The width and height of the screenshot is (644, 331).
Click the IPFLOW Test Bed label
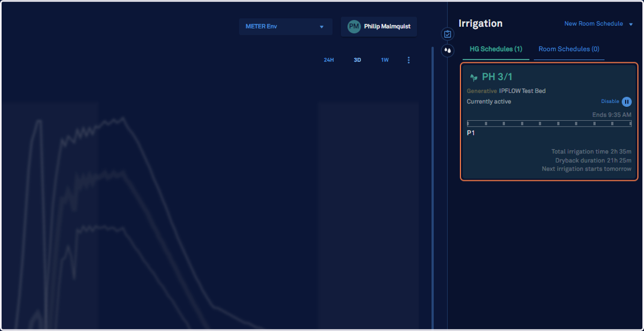click(x=522, y=91)
